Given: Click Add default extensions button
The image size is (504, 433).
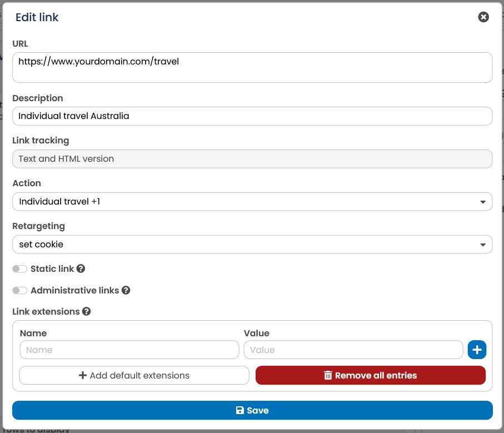Looking at the screenshot, I should pos(134,375).
